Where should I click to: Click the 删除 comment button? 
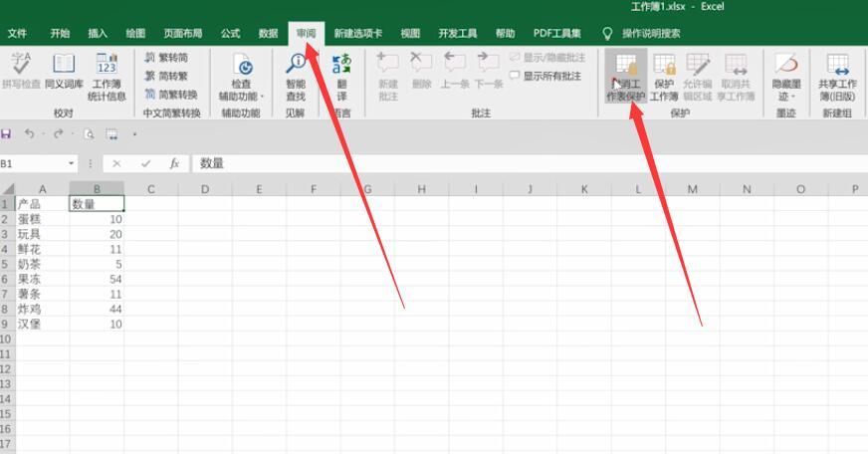tap(421, 71)
